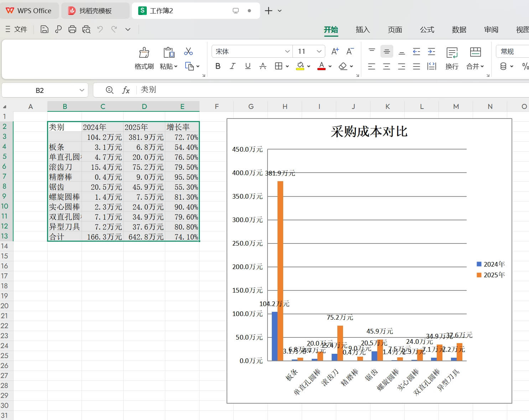
Task: Open the font name 宋体 dropdown
Action: tap(287, 52)
